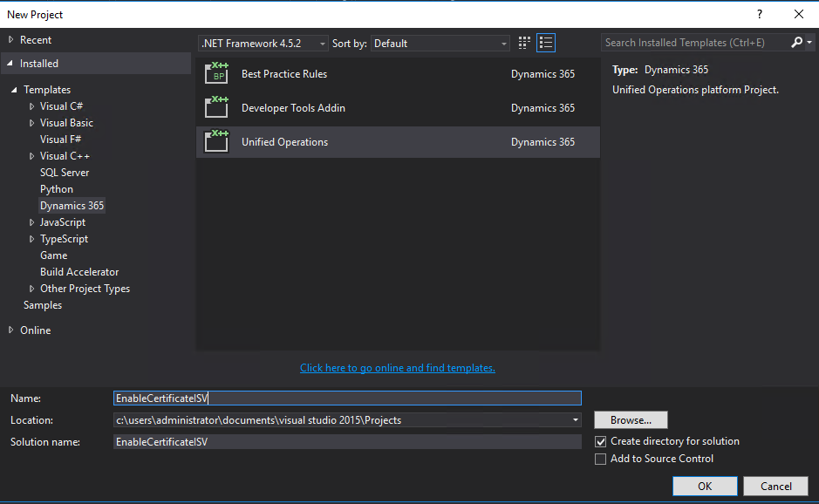Enable Add to Source Control checkbox
Screen dimensions: 819x504
600,459
